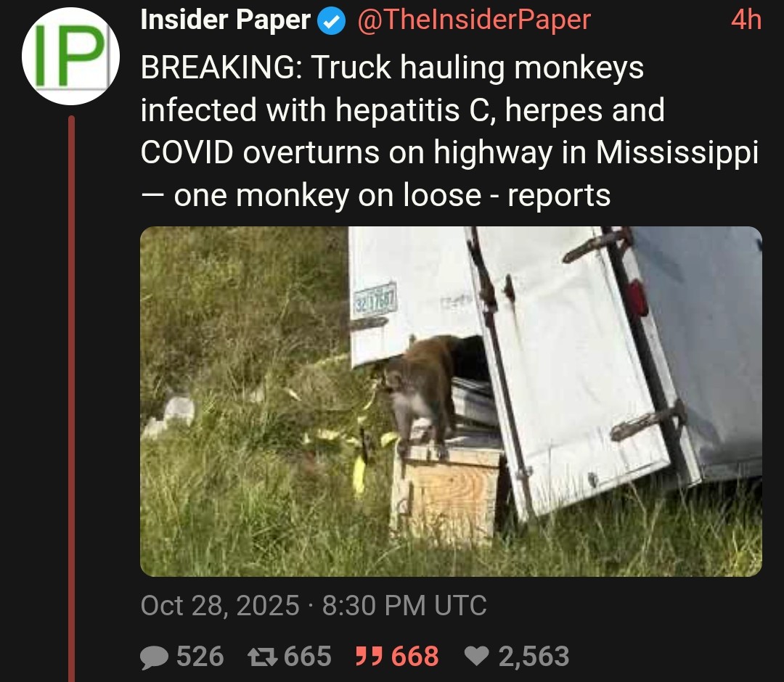Click the word Mississippi in the tweet

[x=677, y=153]
